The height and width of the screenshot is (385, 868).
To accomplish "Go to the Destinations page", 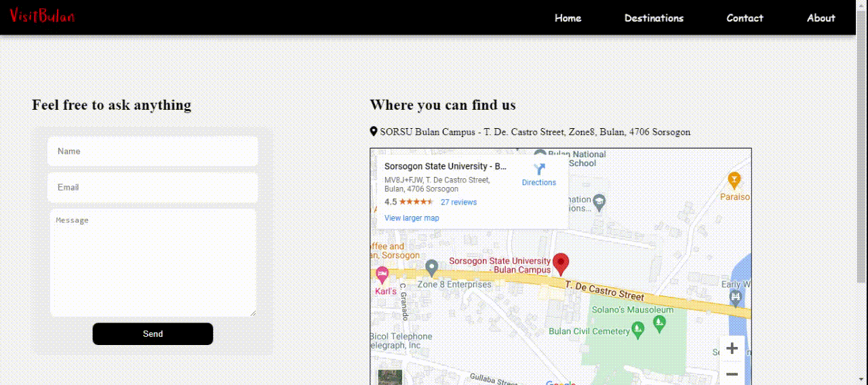I will click(654, 18).
